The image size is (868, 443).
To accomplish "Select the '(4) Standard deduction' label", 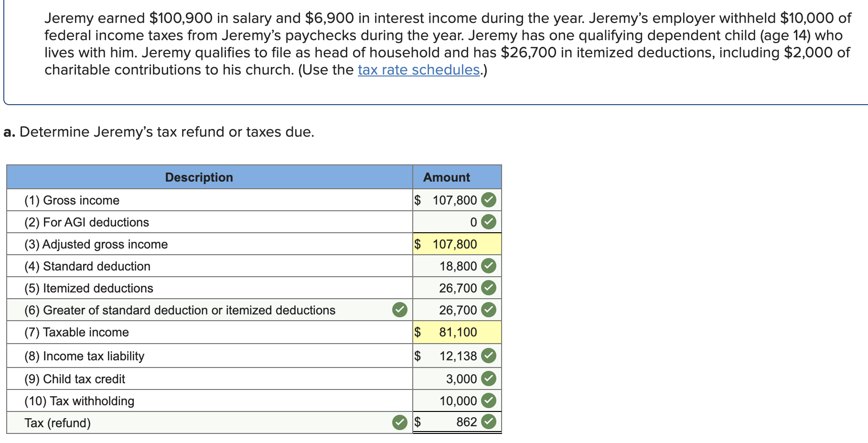I will pos(87,266).
